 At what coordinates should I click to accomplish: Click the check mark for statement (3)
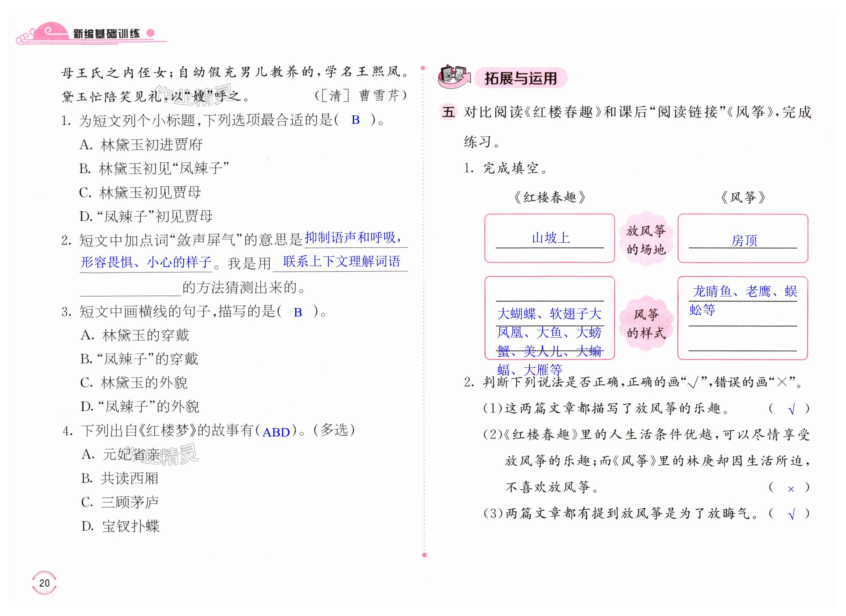click(791, 514)
